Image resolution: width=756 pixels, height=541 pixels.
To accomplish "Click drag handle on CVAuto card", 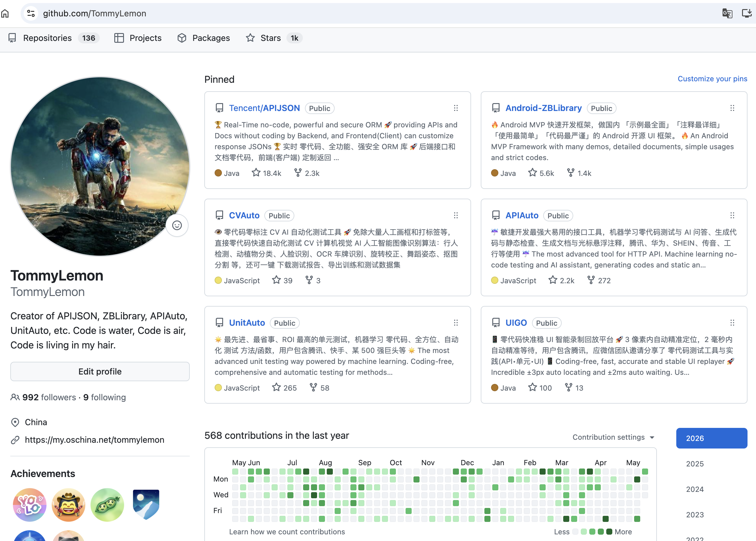I will click(x=456, y=215).
